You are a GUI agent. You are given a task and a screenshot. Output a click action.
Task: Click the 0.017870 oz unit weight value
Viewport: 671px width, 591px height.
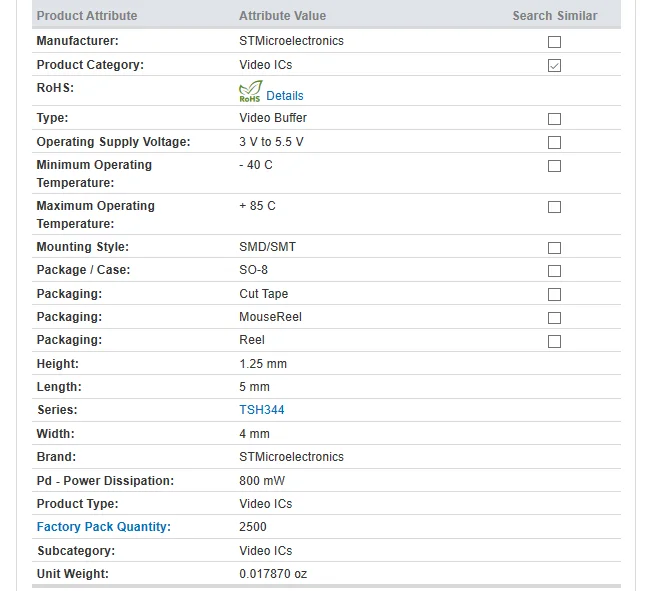click(273, 574)
